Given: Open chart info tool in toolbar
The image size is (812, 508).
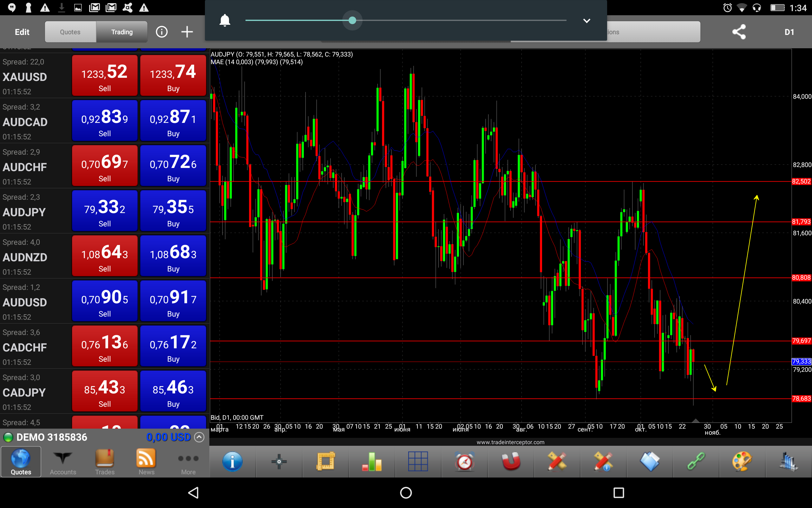Looking at the screenshot, I should tap(232, 461).
